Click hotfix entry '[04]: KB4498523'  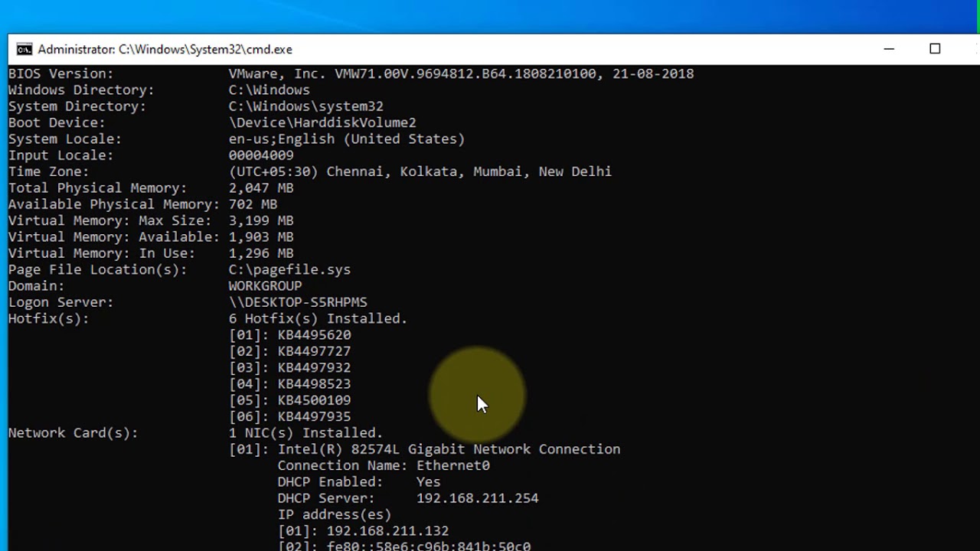tap(289, 384)
